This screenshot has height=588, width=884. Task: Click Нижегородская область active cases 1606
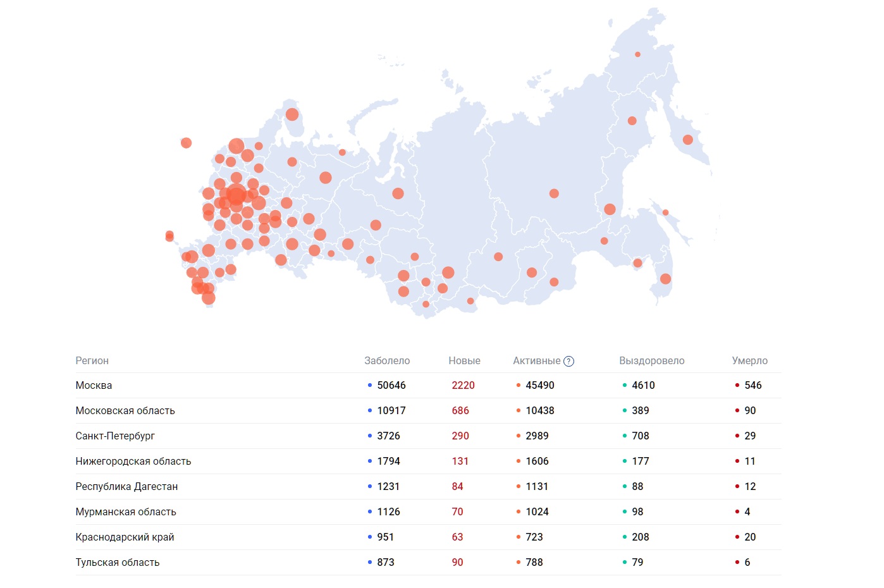coord(537,462)
